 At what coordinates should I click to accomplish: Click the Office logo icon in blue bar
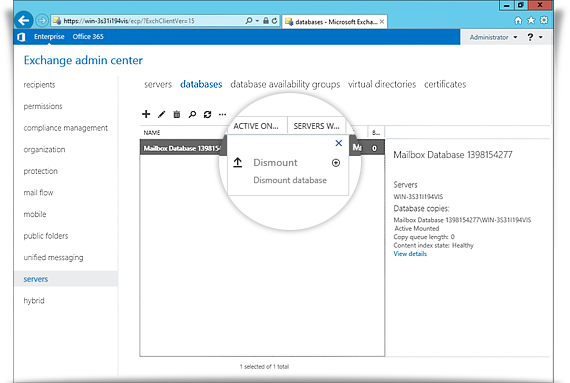click(x=21, y=37)
